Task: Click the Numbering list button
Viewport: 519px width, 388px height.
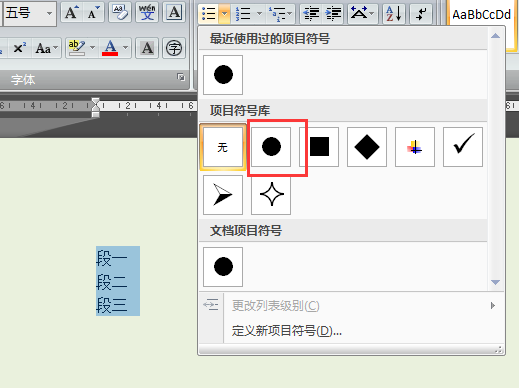Action: pyautogui.click(x=243, y=14)
